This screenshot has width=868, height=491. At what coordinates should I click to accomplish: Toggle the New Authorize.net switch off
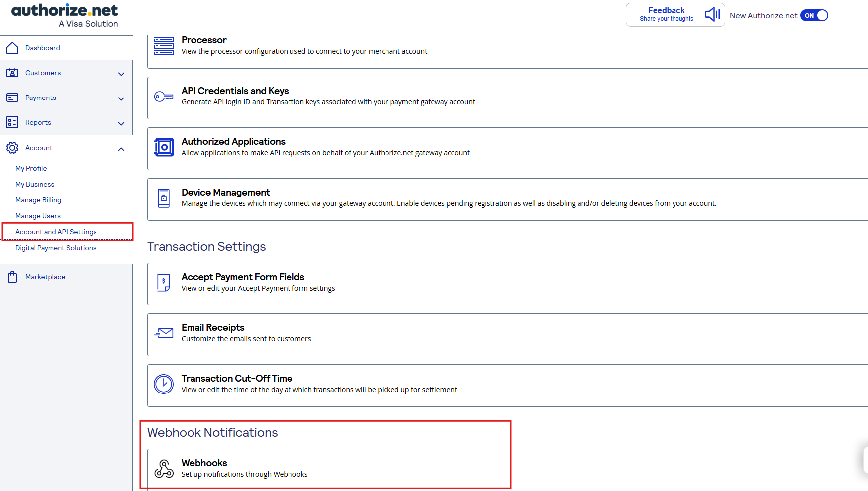coord(814,15)
